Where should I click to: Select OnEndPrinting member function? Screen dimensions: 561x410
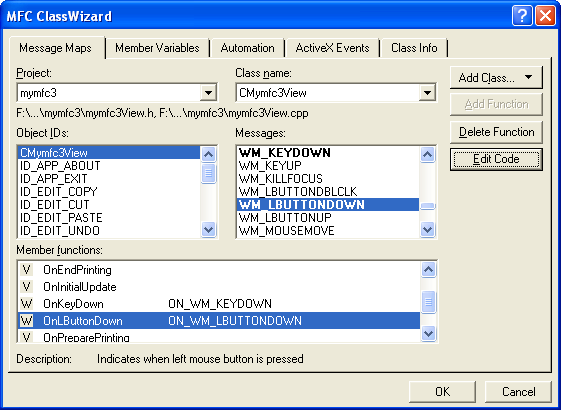click(219, 270)
